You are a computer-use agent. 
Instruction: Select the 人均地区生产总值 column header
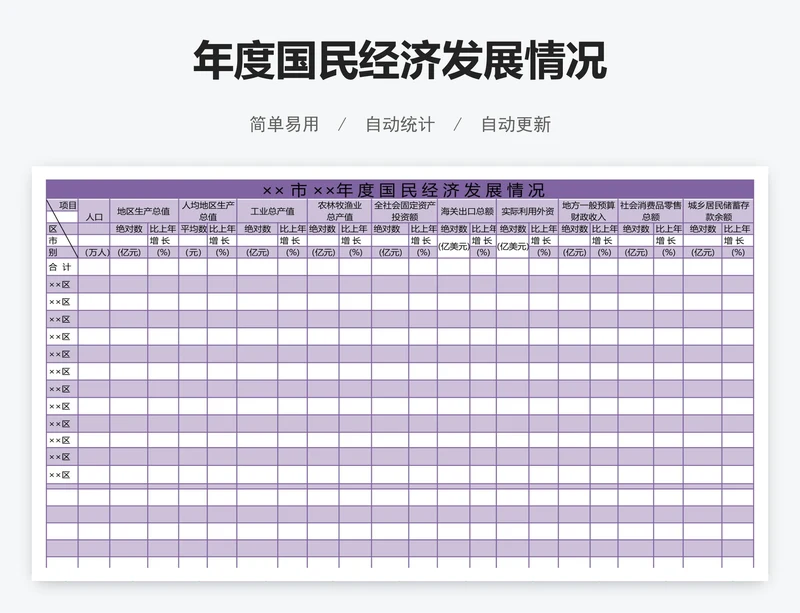click(208, 211)
